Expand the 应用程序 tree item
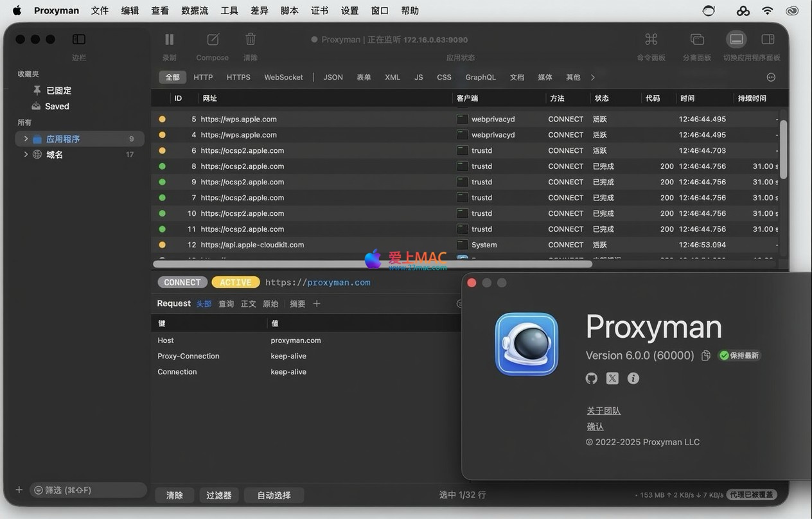Image resolution: width=812 pixels, height=519 pixels. point(26,139)
